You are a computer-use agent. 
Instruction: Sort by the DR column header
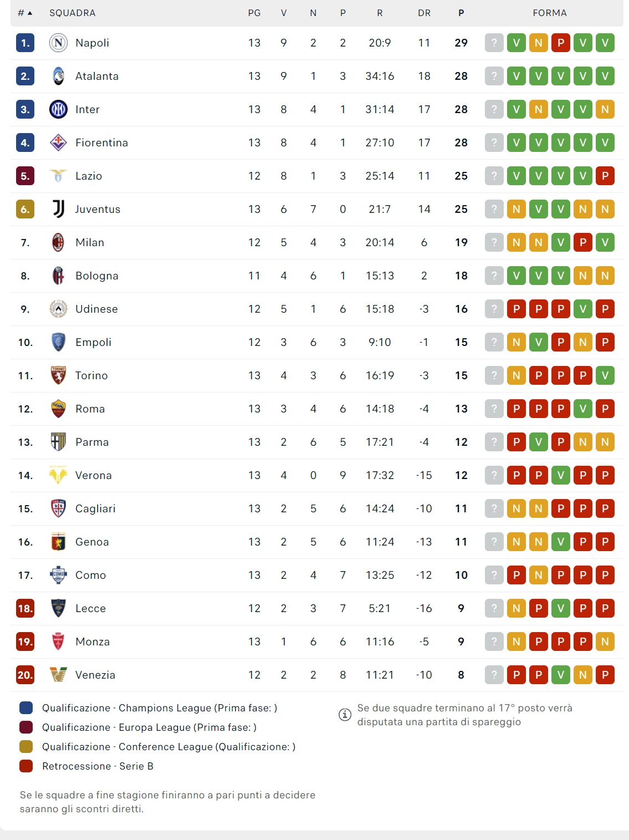pos(424,13)
